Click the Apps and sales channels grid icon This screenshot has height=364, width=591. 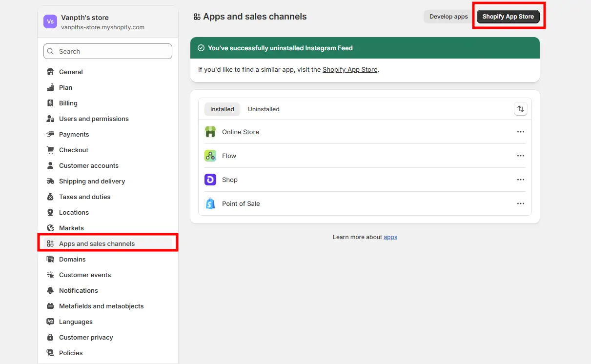click(x=50, y=243)
